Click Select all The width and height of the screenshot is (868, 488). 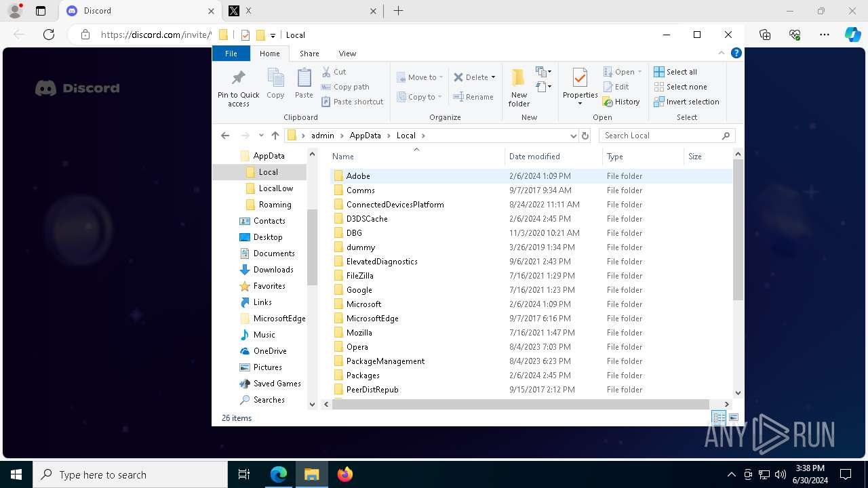coord(675,72)
